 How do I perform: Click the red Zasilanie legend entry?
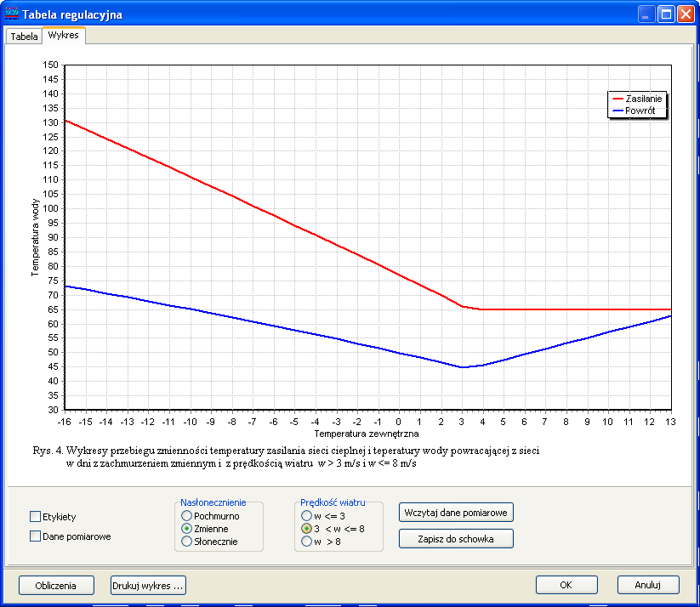[638, 99]
